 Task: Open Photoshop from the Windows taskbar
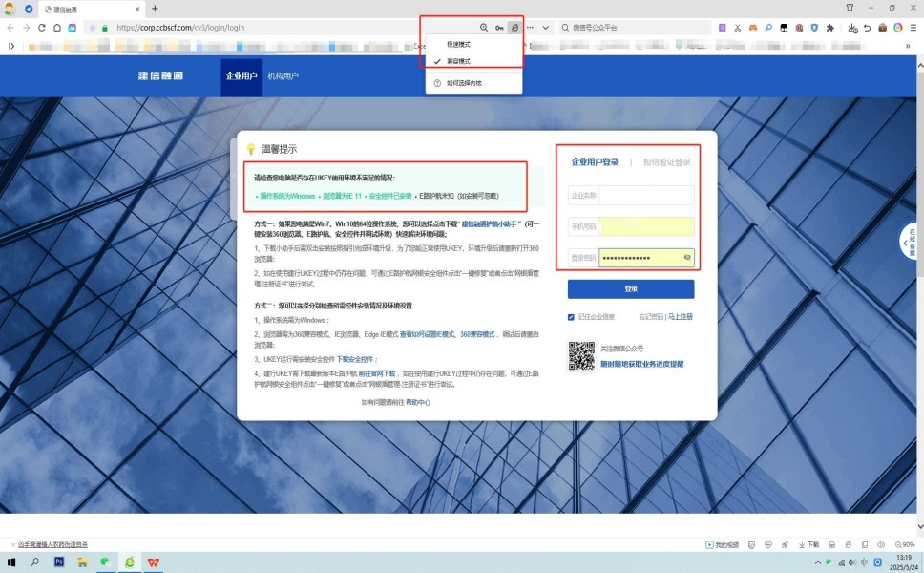point(58,562)
